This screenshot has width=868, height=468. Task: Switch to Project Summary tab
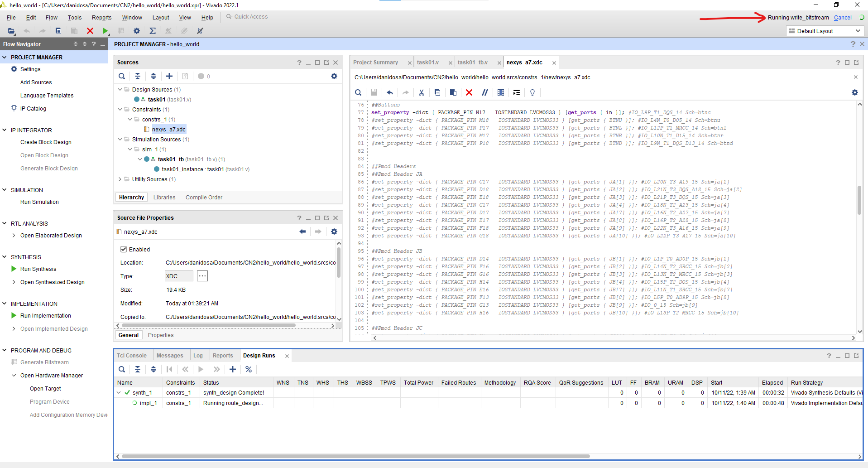tap(375, 63)
